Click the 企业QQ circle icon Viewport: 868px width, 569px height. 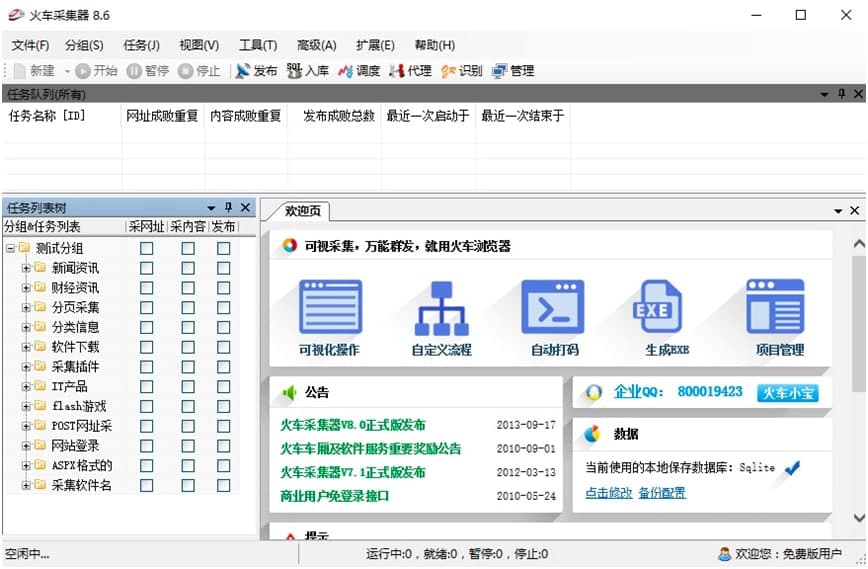click(x=593, y=392)
